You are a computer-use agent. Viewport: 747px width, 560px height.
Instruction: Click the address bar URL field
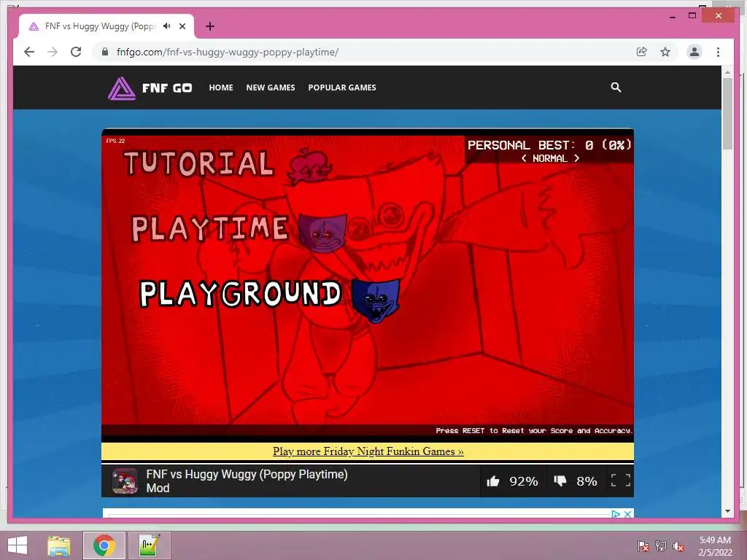coord(362,52)
